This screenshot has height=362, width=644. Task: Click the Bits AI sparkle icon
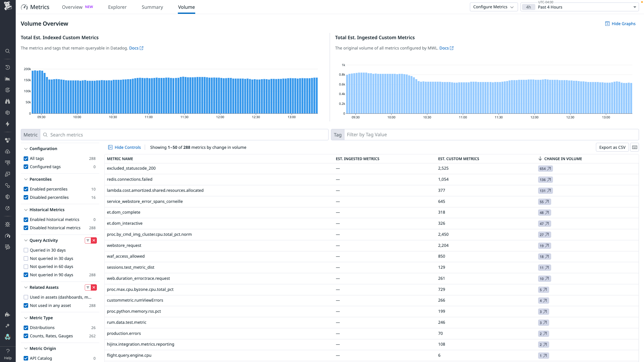pos(8,325)
